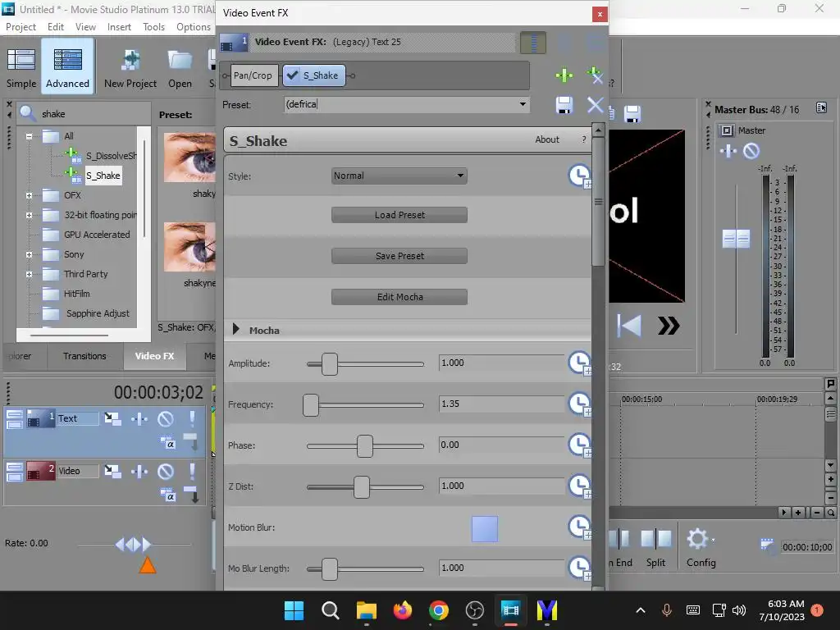Open the Tools menu

click(153, 27)
